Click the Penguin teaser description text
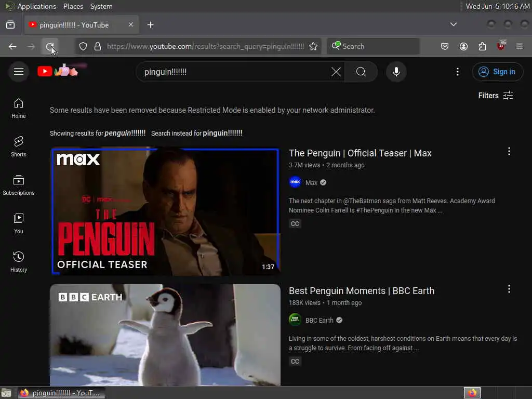Viewport: 532px width, 399px height. tap(392, 206)
